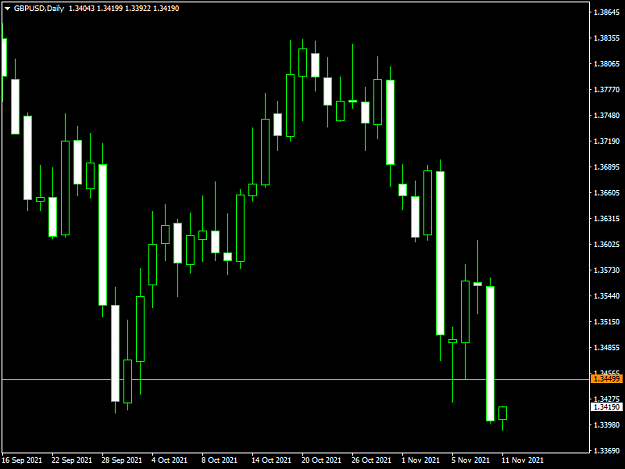The image size is (625, 469).
Task: Click the 16 Sep 2021 date label
Action: 22,460
